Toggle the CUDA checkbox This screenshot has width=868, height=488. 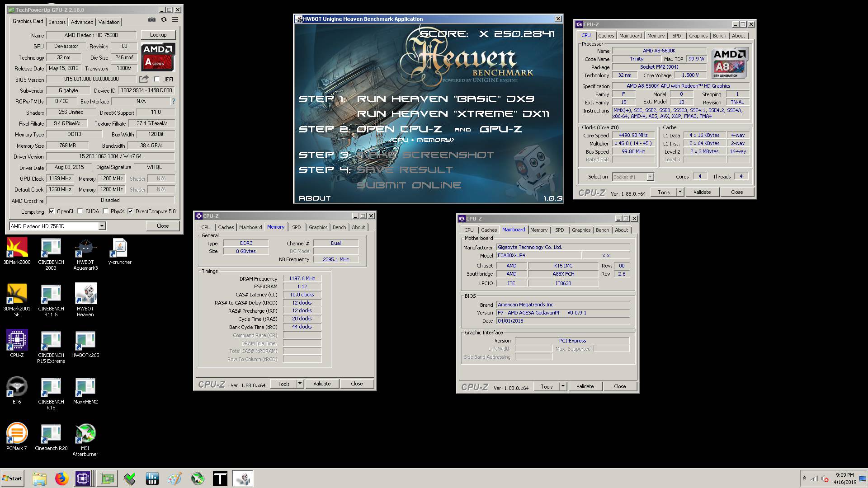[80, 211]
